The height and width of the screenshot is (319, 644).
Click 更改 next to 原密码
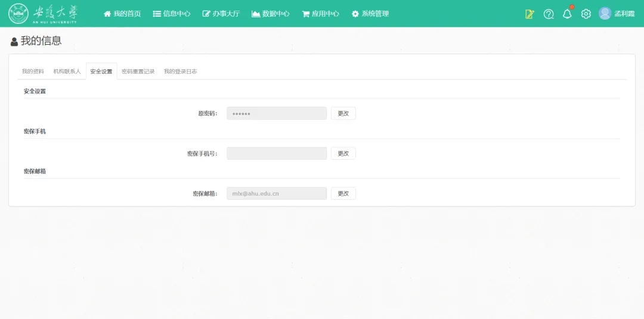[343, 113]
